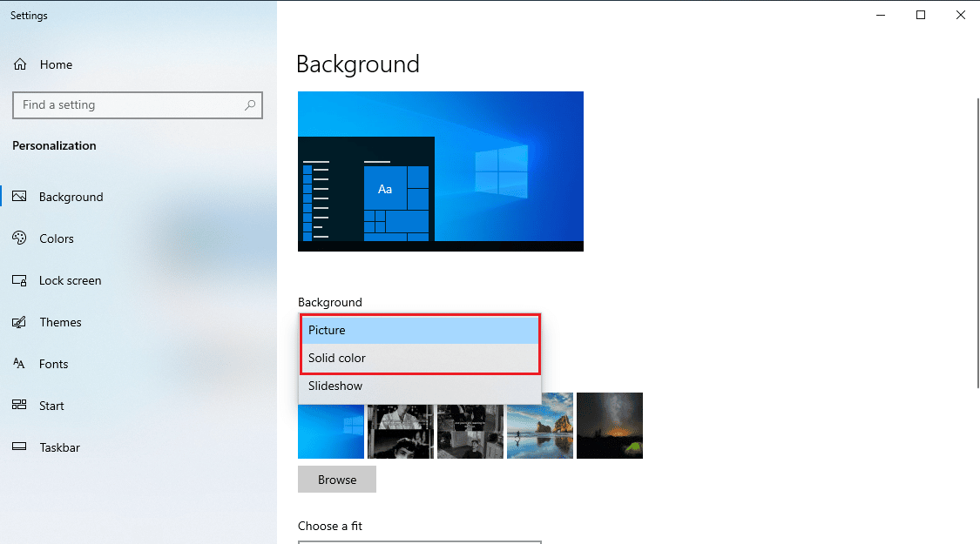Click the Fonts letter icon
The width and height of the screenshot is (980, 544).
[19, 364]
